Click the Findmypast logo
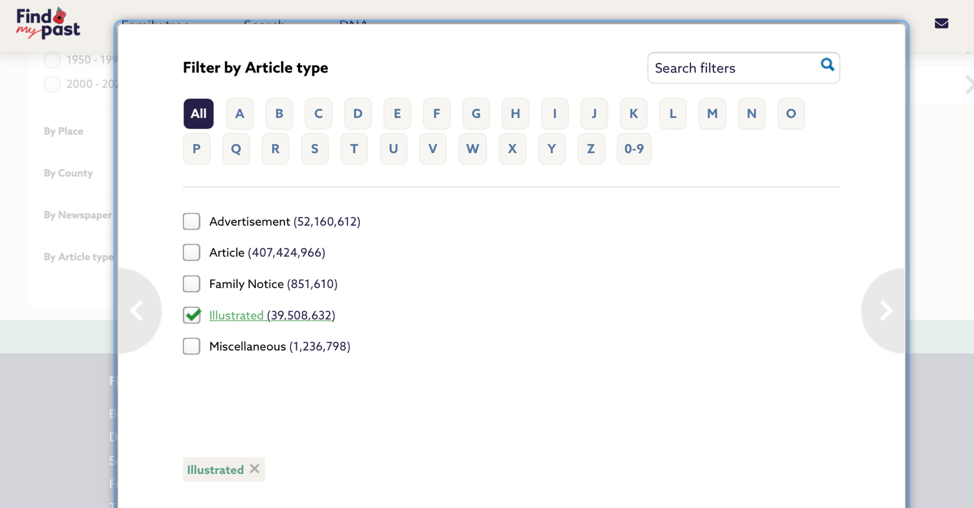 coord(47,22)
